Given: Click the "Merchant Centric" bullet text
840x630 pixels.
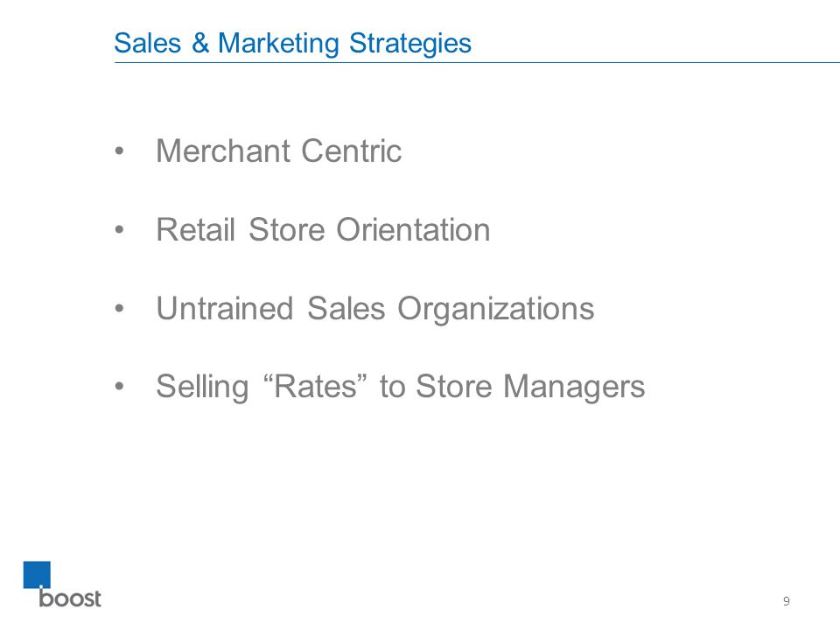Looking at the screenshot, I should point(278,150).
